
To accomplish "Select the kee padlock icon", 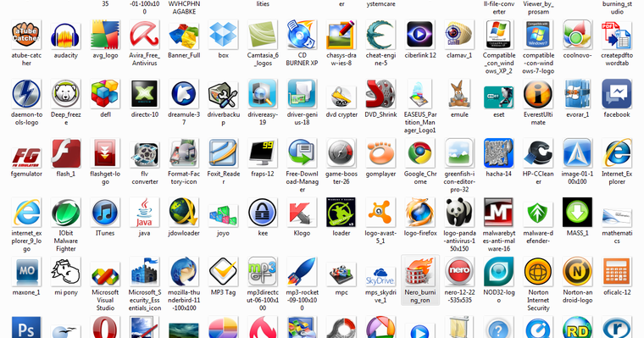I will [x=263, y=213].
